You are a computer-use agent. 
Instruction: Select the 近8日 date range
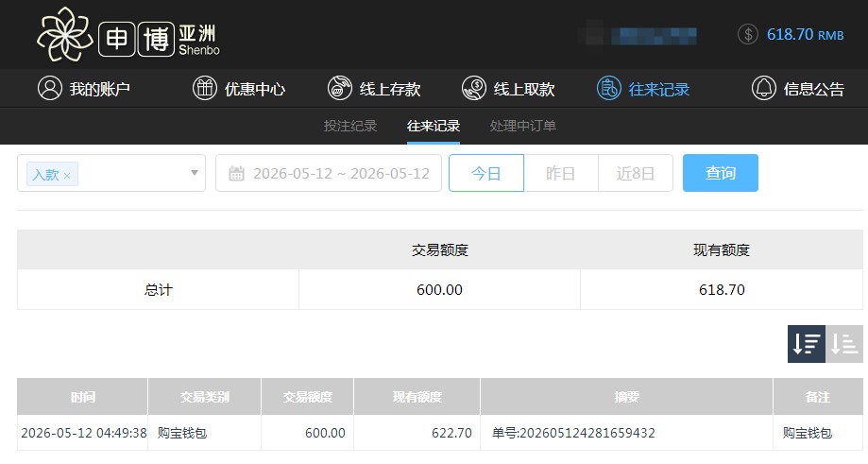coord(636,173)
